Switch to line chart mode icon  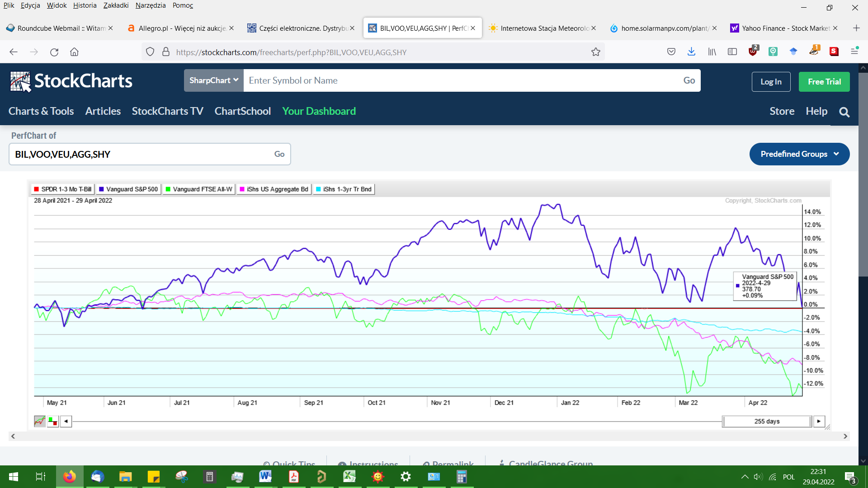tap(40, 421)
